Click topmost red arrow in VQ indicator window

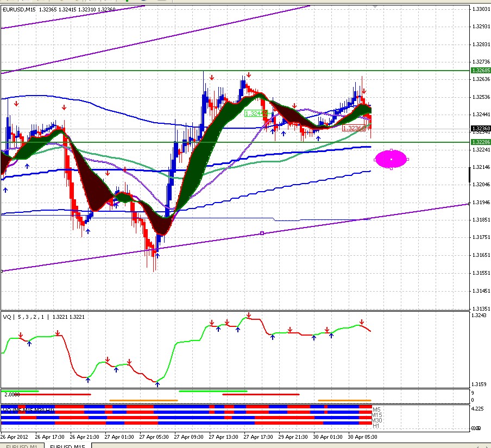[249, 315]
